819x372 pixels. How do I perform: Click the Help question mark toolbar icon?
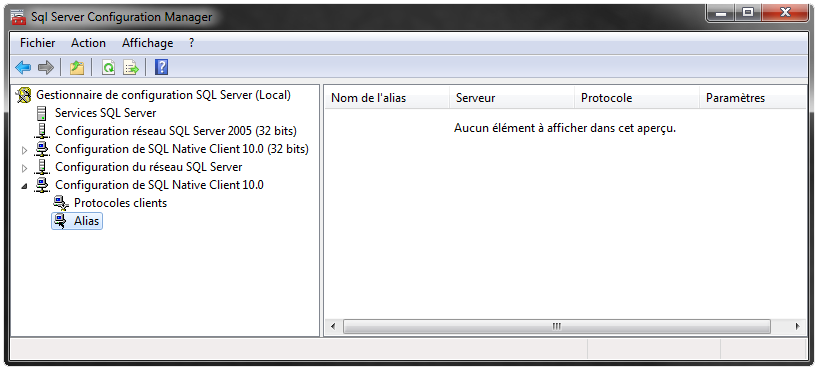click(x=161, y=67)
